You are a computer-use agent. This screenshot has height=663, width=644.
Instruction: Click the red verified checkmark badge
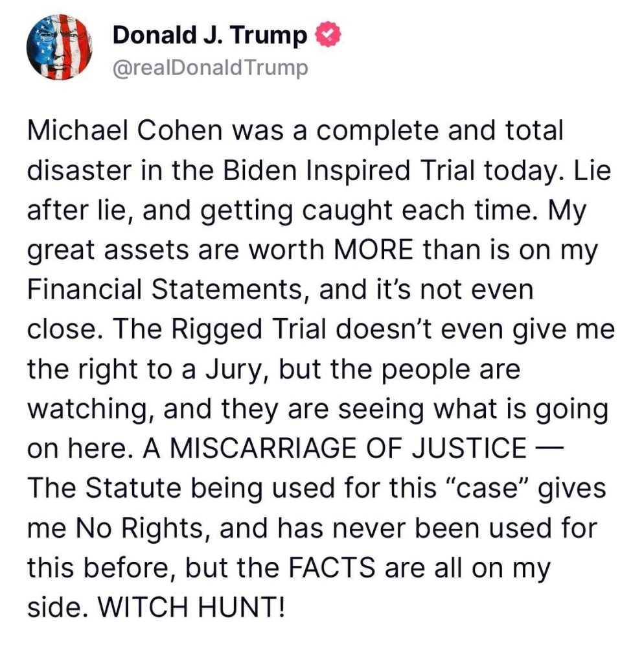click(x=327, y=36)
